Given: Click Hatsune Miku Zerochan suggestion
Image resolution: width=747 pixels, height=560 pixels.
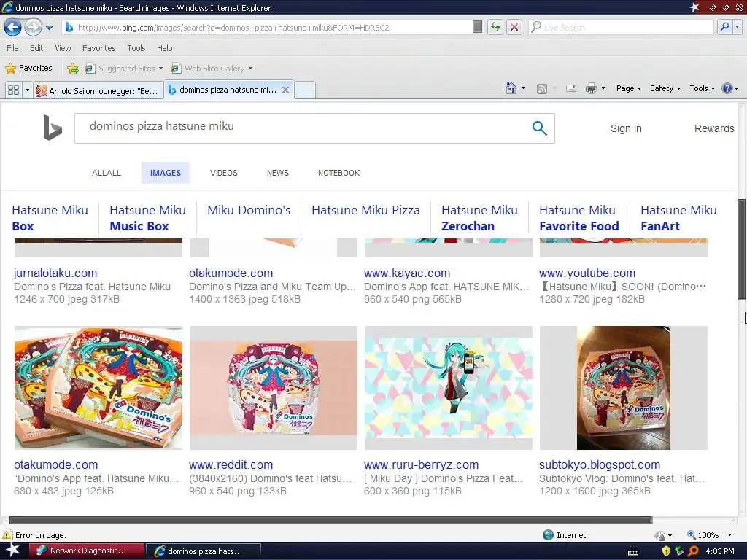Looking at the screenshot, I should 479,218.
